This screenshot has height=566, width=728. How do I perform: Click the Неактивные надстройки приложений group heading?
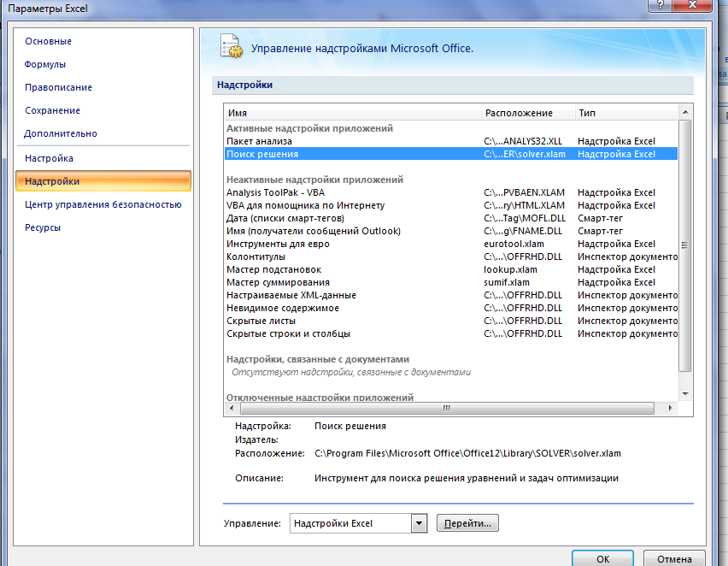(314, 180)
